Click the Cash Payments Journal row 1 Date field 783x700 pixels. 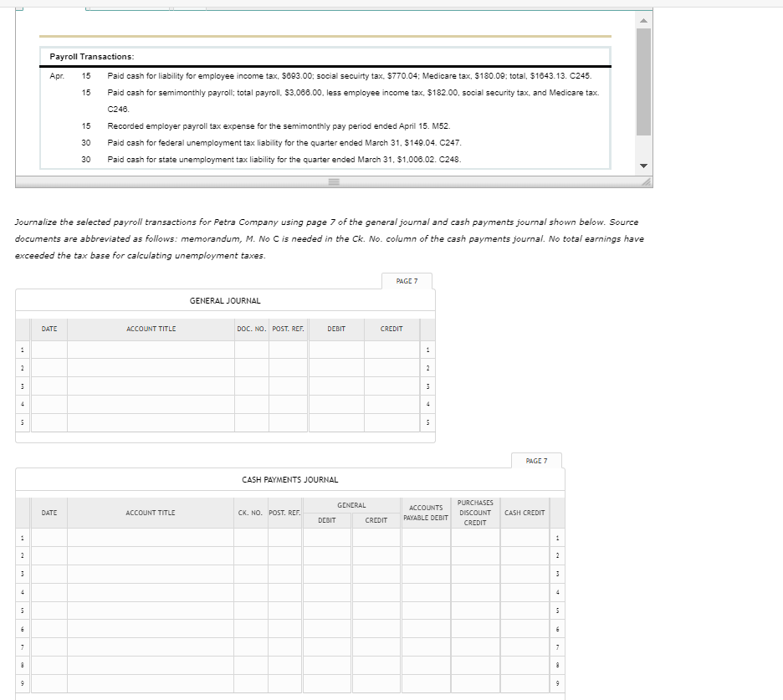pyautogui.click(x=49, y=538)
